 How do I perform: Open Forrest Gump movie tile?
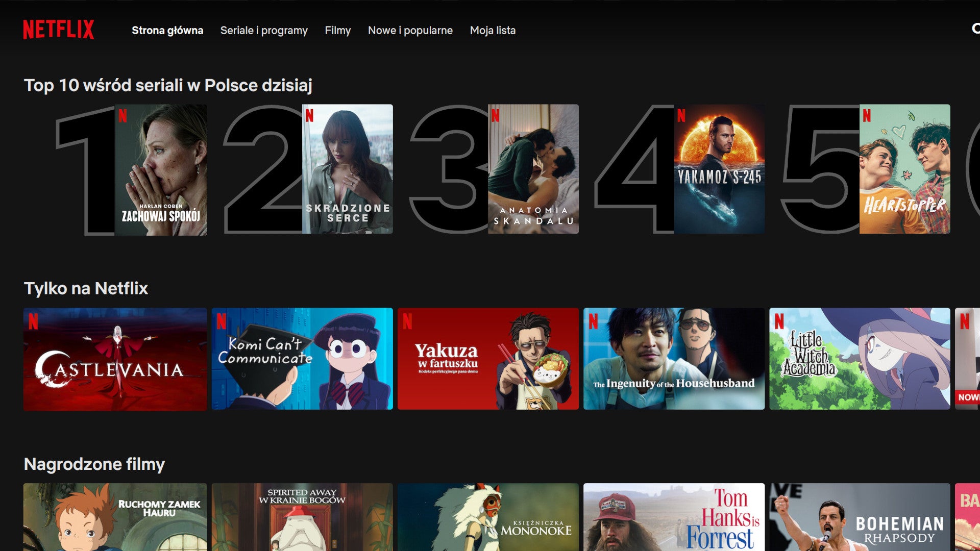(674, 517)
